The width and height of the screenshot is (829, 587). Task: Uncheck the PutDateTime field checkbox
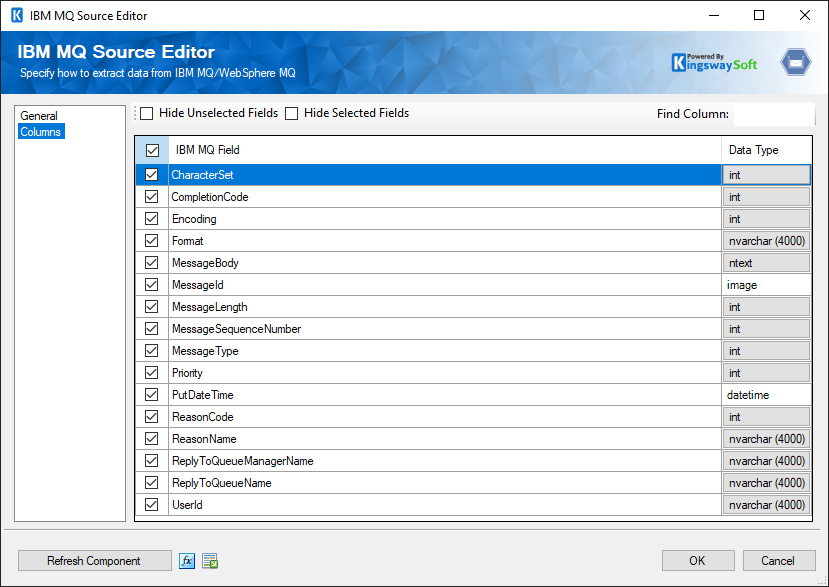click(152, 395)
